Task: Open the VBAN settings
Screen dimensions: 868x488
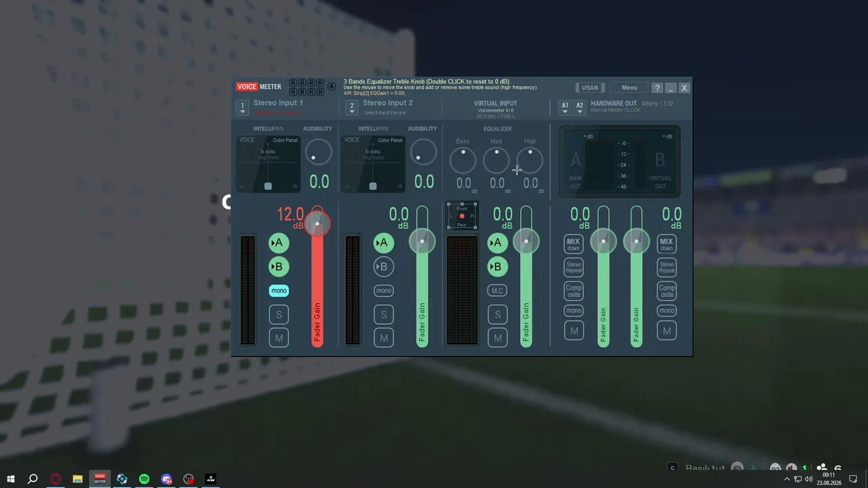Action: [589, 87]
